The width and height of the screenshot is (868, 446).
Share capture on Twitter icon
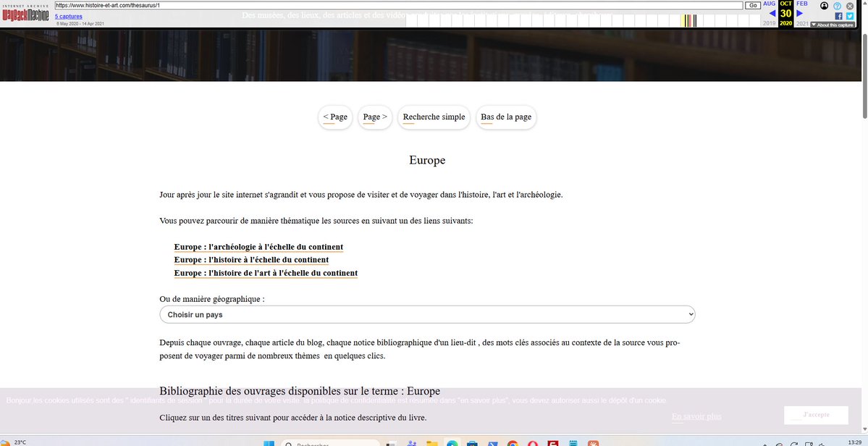850,16
